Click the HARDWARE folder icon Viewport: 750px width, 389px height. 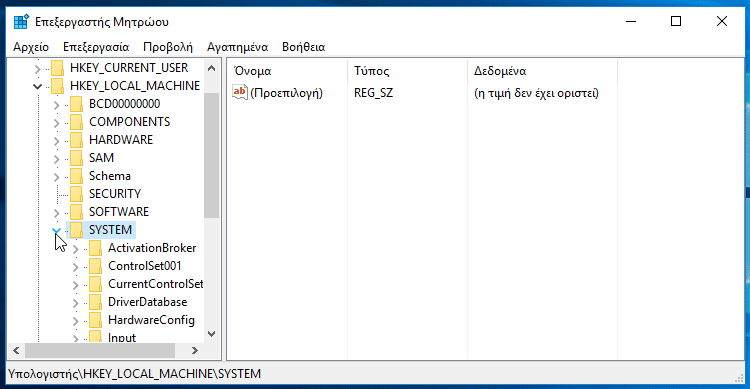pos(77,140)
